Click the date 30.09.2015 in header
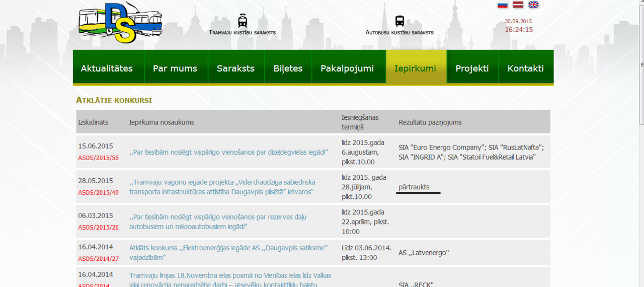The height and width of the screenshot is (287, 644). (518, 21)
